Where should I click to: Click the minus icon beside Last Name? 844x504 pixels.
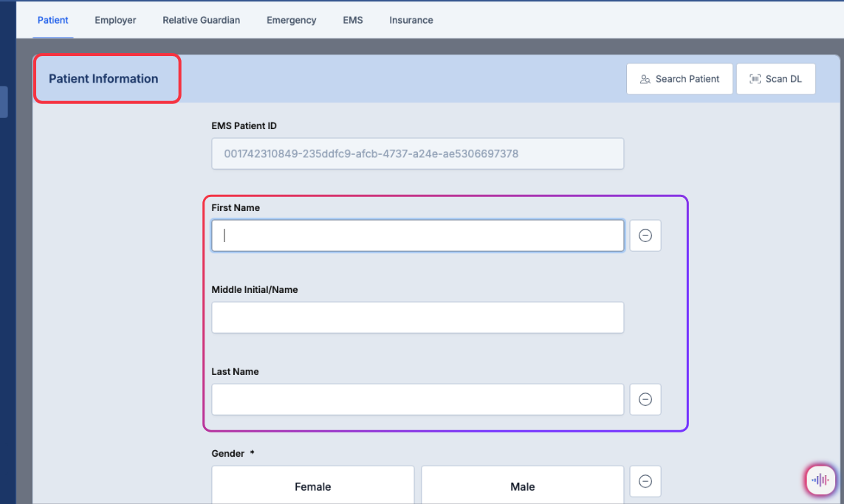645,399
